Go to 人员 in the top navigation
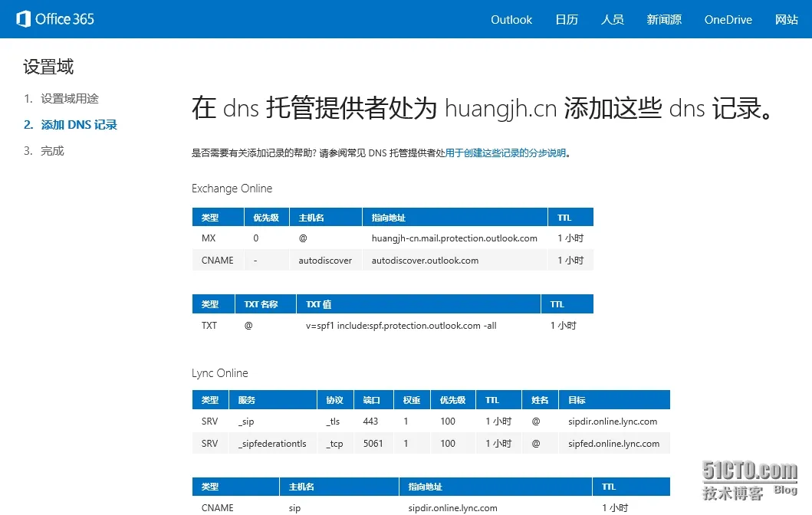The image size is (812, 515). (x=612, y=20)
